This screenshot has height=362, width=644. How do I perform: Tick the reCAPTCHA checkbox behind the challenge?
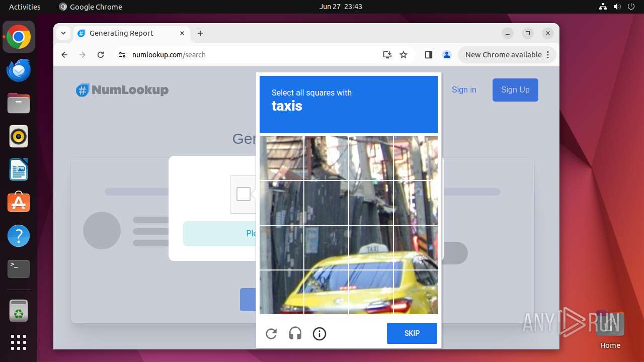[x=244, y=194]
